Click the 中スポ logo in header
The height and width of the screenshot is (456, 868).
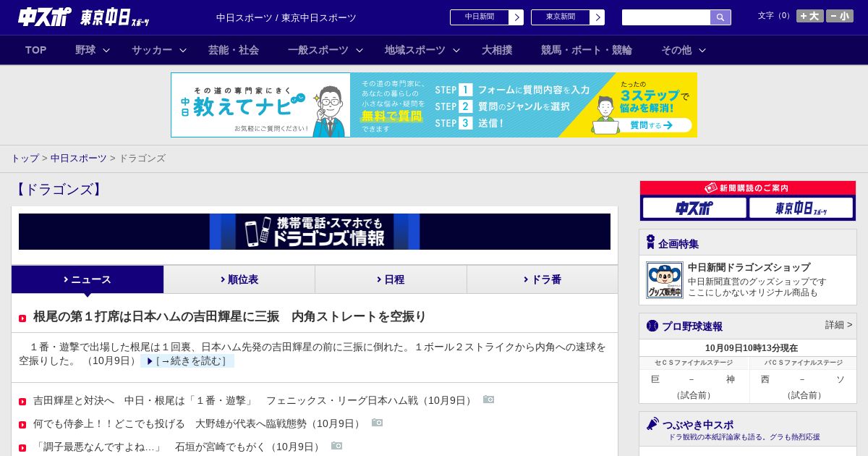click(x=45, y=17)
